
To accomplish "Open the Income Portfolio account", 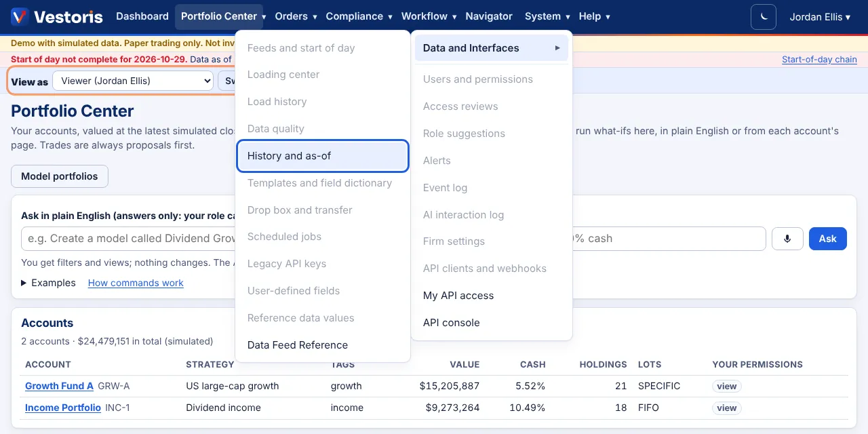I will pos(63,408).
